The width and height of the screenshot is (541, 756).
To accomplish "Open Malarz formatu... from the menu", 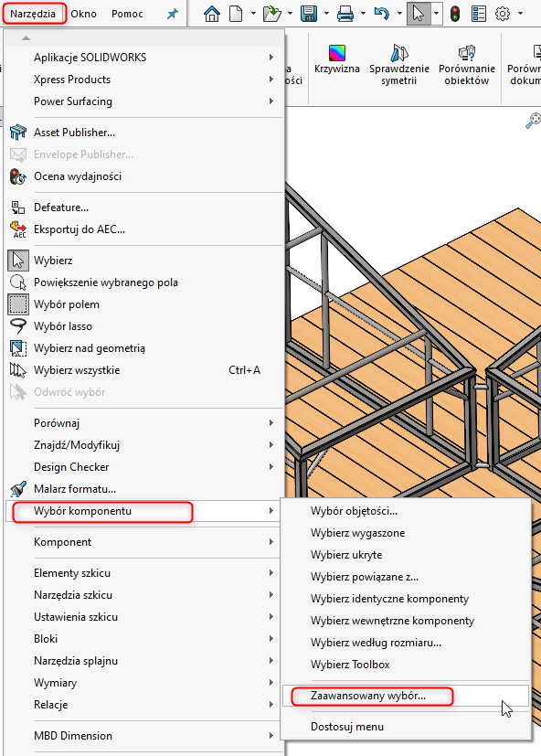I will coord(143,489).
